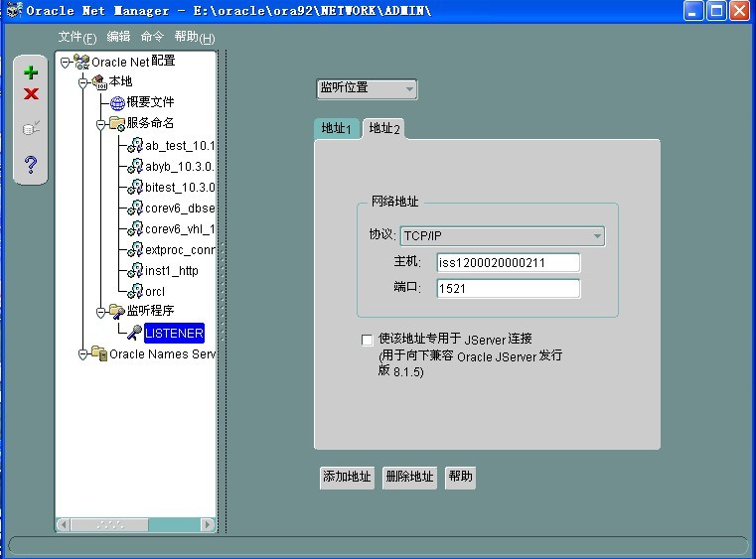Image resolution: width=756 pixels, height=559 pixels.
Task: Collapse the 服务命名 tree node
Action: point(100,125)
